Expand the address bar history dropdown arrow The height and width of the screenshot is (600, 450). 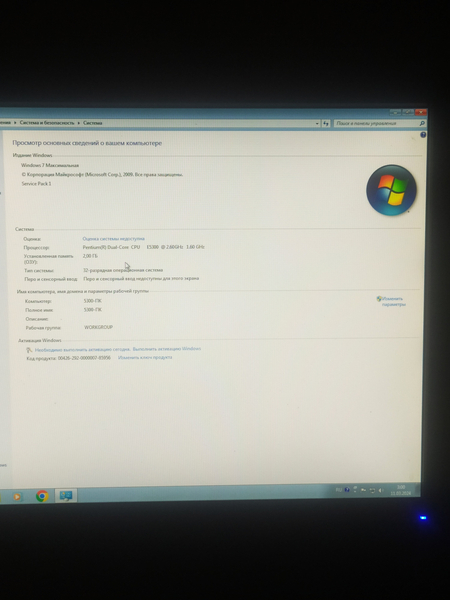tap(317, 123)
